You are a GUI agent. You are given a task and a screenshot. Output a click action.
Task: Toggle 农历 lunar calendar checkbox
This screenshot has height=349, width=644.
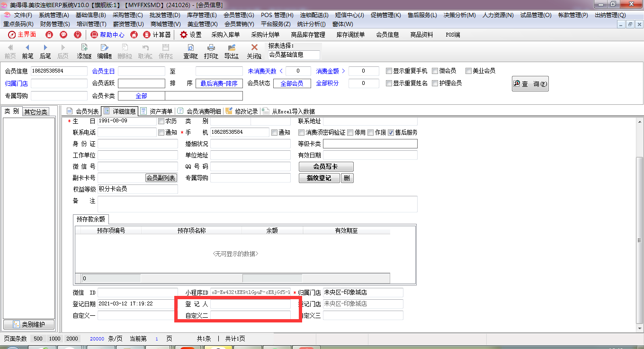[161, 121]
